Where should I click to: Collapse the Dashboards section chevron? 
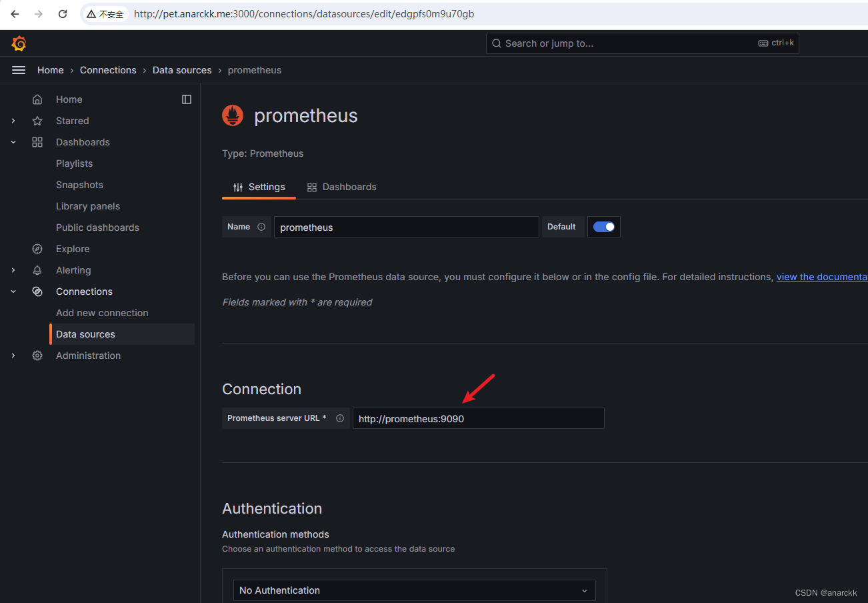(x=13, y=142)
